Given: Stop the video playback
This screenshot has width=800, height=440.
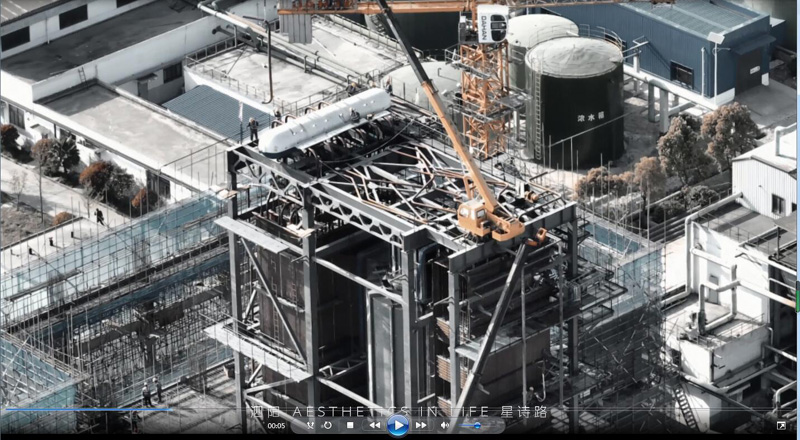Looking at the screenshot, I should coord(350,425).
